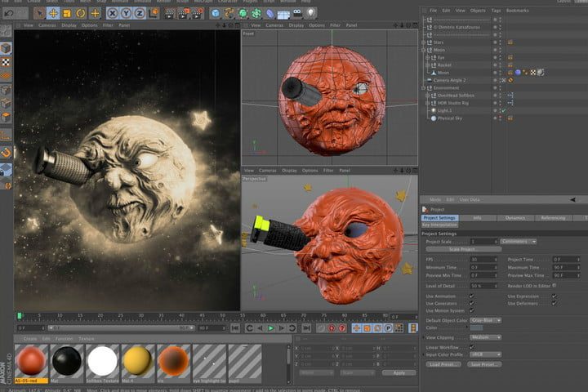Image resolution: width=588 pixels, height=392 pixels.
Task: Activate the Move tool in the toolbar
Action: click(53, 14)
